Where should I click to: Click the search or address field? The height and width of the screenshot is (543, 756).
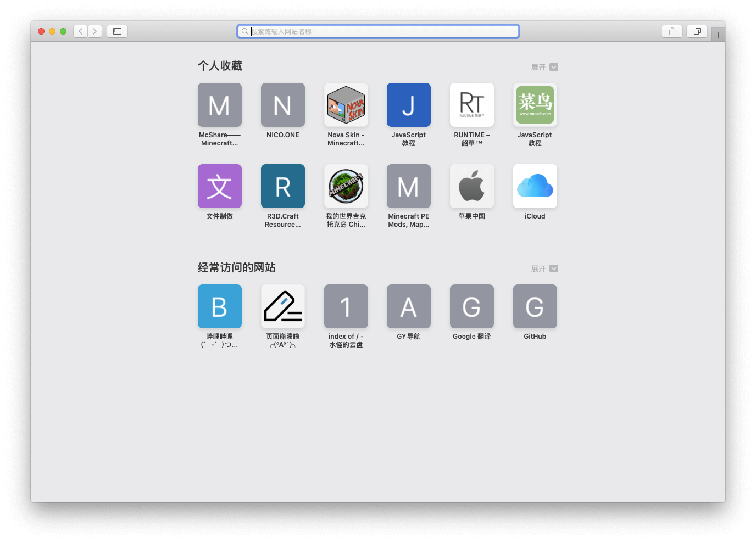379,31
